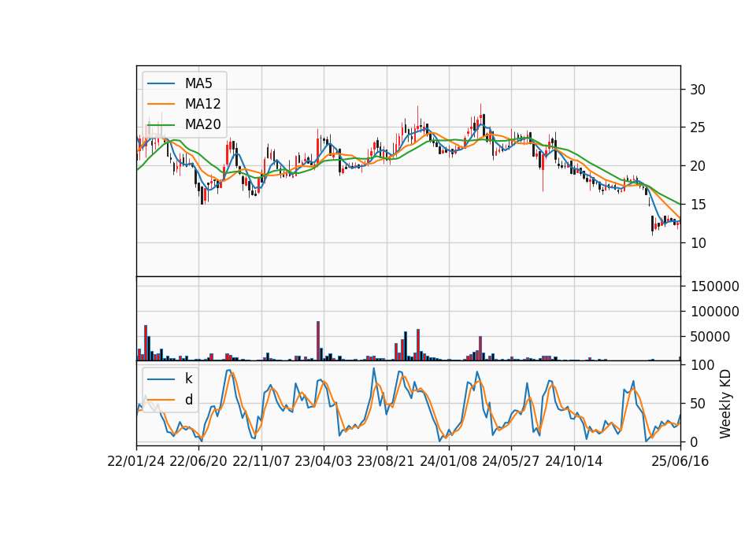Click the price axis value 10

(698, 243)
